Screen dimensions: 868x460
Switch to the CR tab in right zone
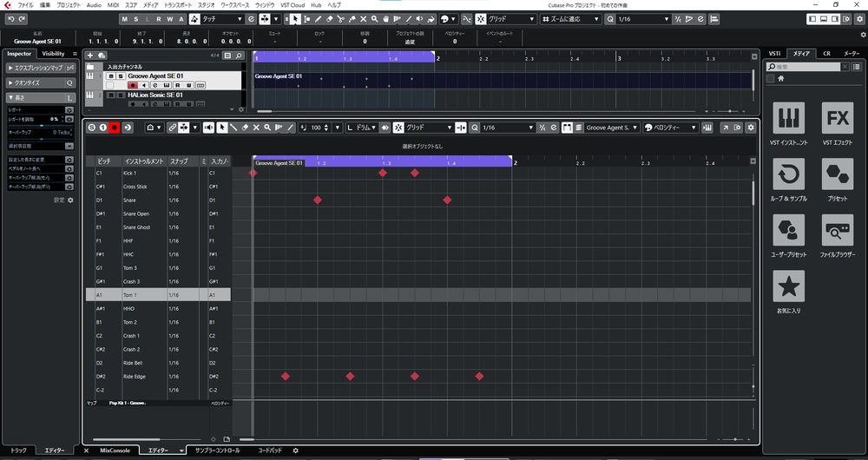826,54
